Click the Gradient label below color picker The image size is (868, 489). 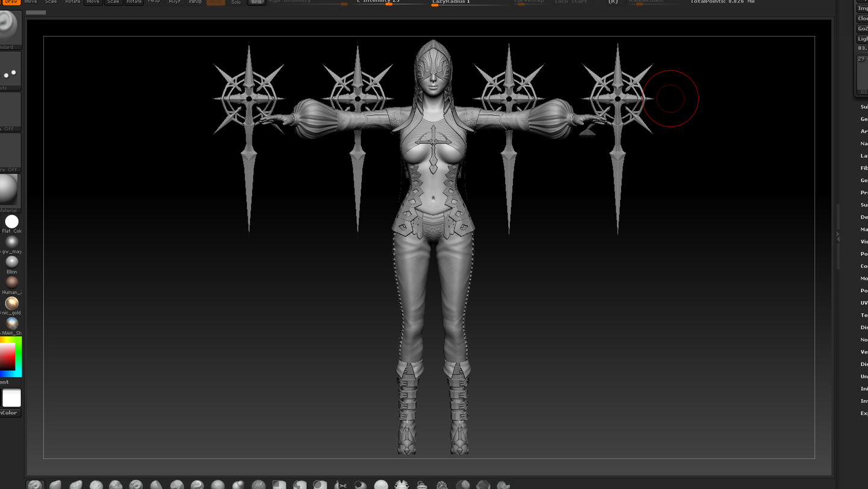pos(5,382)
